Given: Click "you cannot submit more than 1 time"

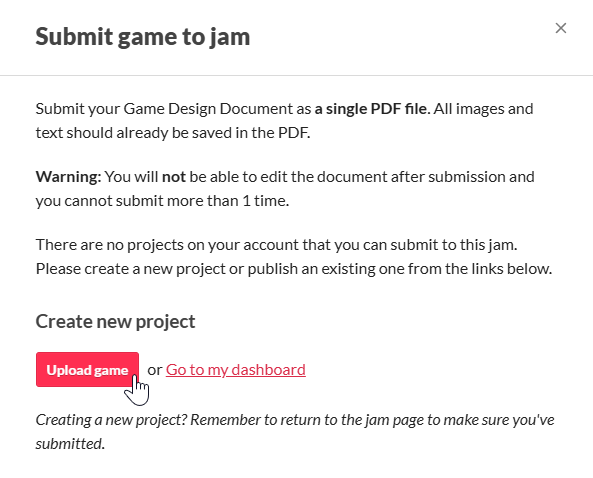Looking at the screenshot, I should click(162, 201).
